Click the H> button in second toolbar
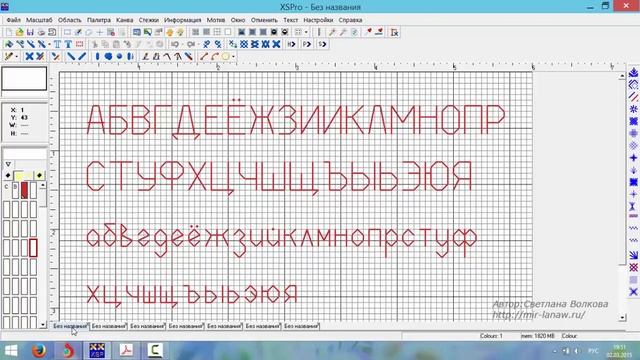 (x=291, y=44)
